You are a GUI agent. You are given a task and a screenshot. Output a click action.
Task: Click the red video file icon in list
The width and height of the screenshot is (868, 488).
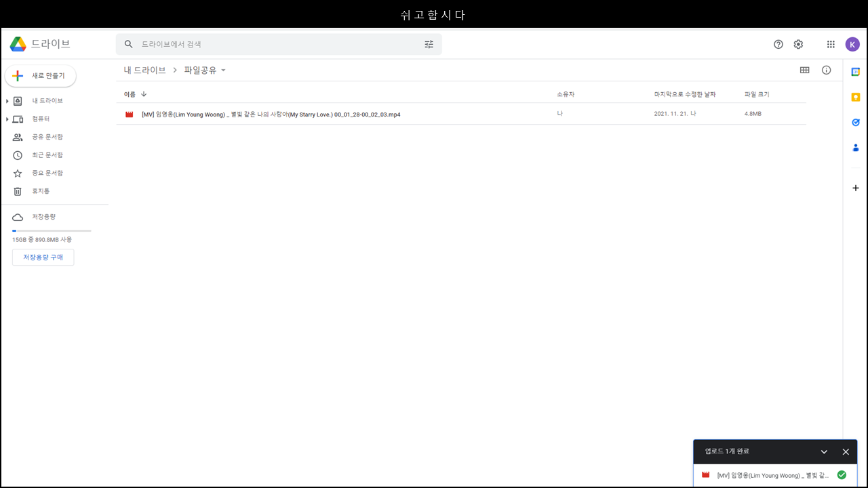tap(129, 115)
